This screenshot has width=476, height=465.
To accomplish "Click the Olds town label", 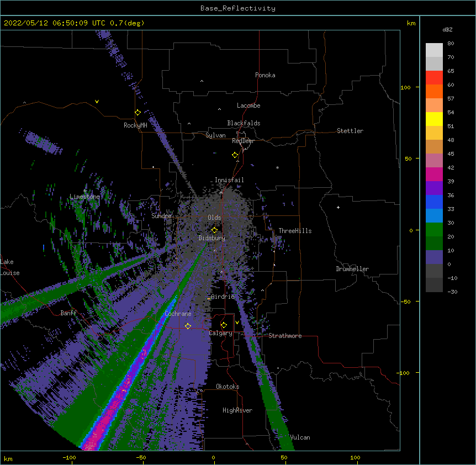I will pos(214,218).
